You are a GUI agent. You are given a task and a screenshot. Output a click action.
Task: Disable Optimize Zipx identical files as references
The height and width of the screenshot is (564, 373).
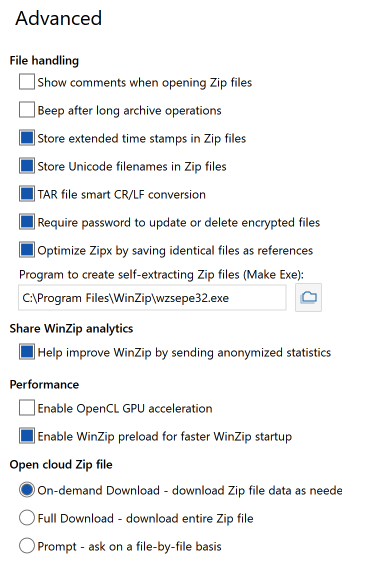point(27,250)
